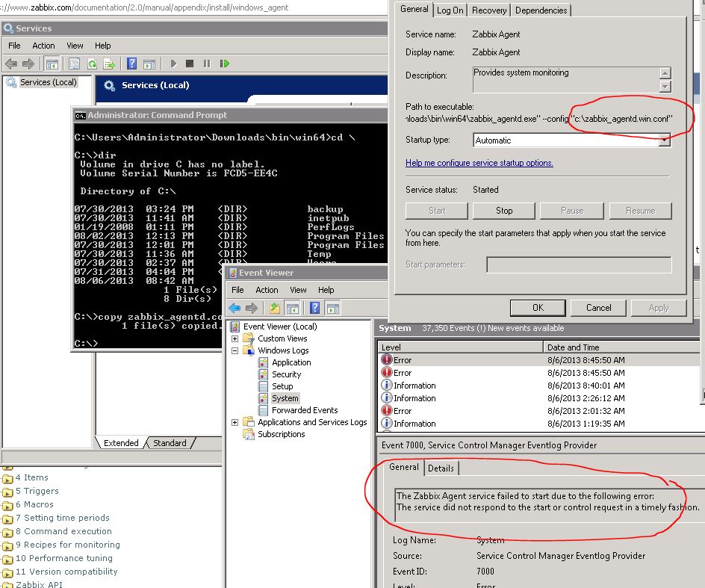Click Date and Time column header
Screen dimensions: 705x588
click(x=622, y=347)
